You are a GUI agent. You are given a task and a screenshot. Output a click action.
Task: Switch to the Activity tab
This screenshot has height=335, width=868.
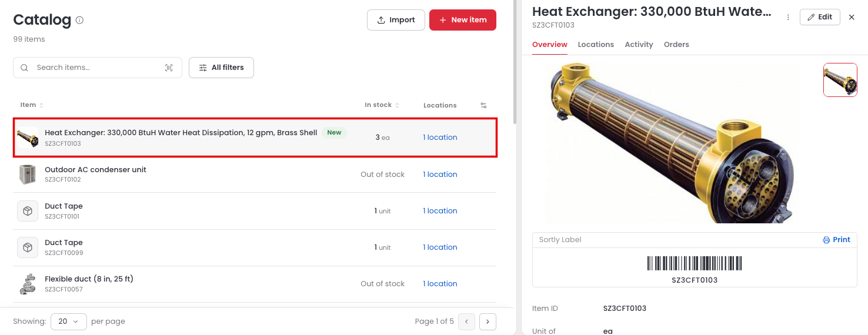(639, 45)
